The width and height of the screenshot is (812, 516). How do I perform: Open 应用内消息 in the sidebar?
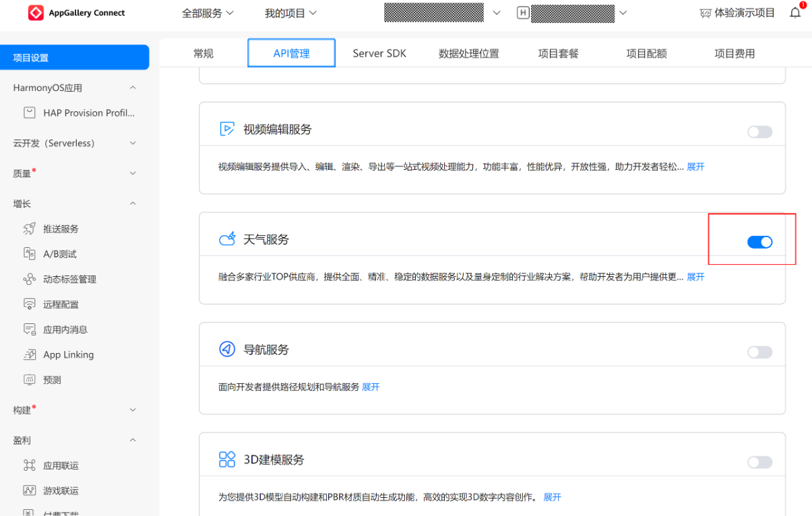coord(65,329)
